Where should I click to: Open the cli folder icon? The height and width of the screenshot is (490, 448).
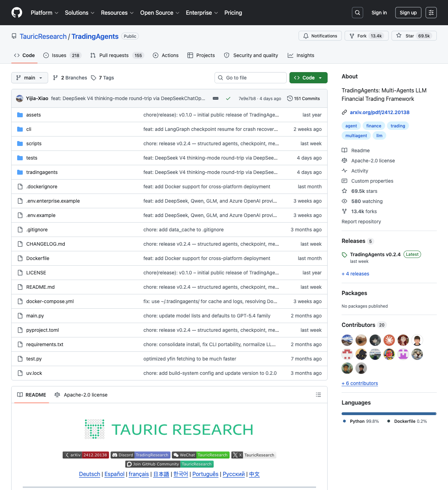(20, 129)
